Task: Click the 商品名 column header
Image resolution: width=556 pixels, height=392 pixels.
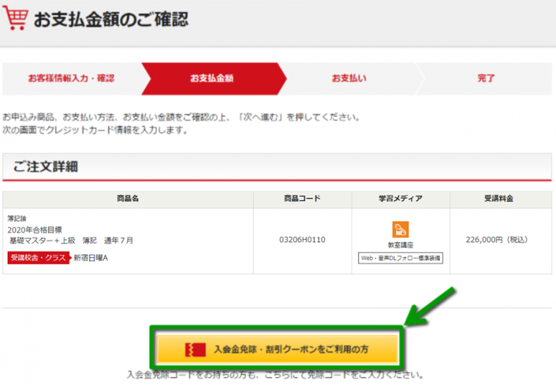Action: (127, 199)
